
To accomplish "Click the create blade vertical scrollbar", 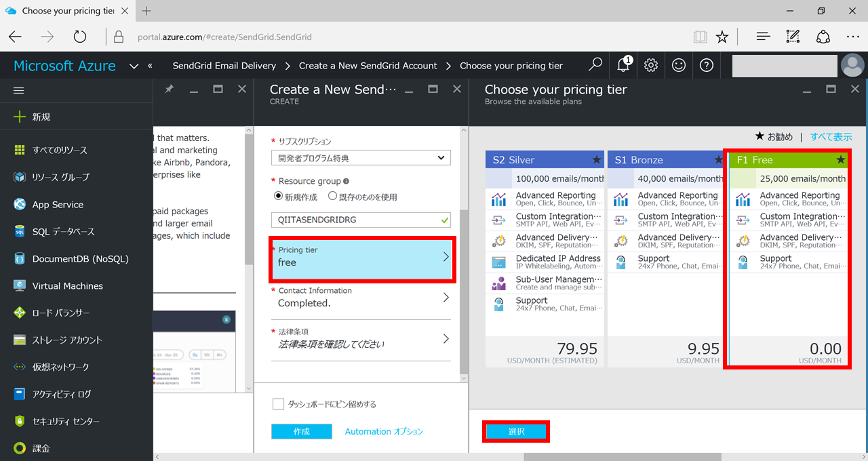I will click(x=464, y=292).
